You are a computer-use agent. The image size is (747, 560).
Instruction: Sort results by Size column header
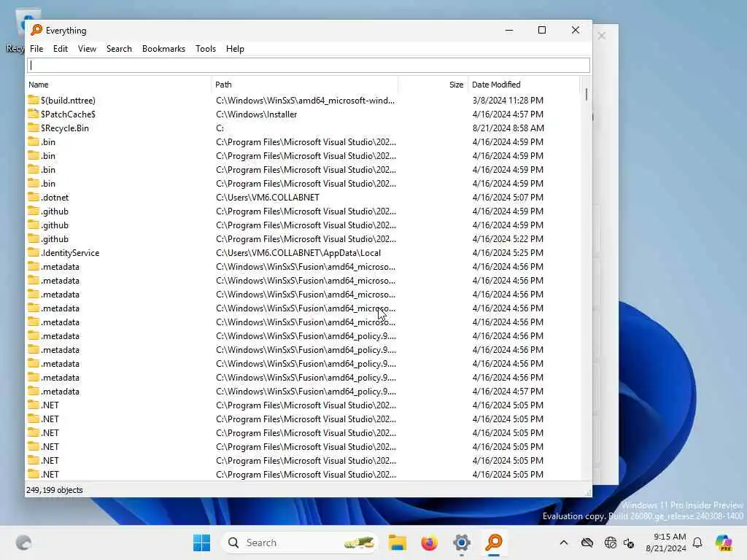(433, 85)
